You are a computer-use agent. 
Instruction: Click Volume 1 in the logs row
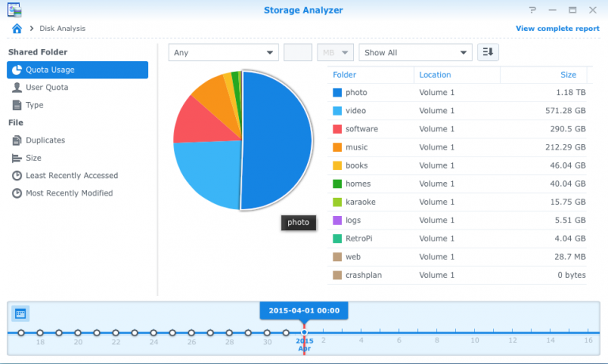point(437,220)
